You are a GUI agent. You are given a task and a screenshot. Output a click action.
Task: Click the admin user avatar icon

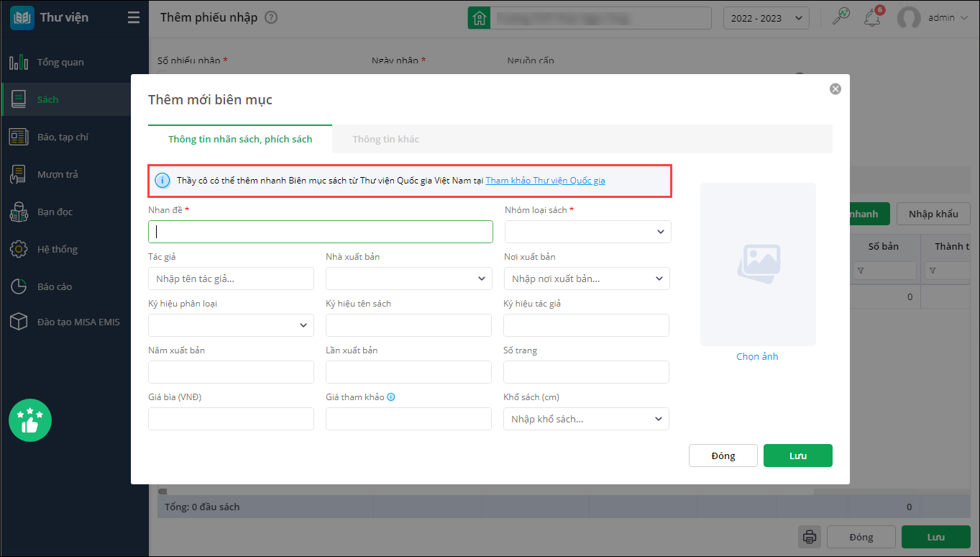(909, 18)
